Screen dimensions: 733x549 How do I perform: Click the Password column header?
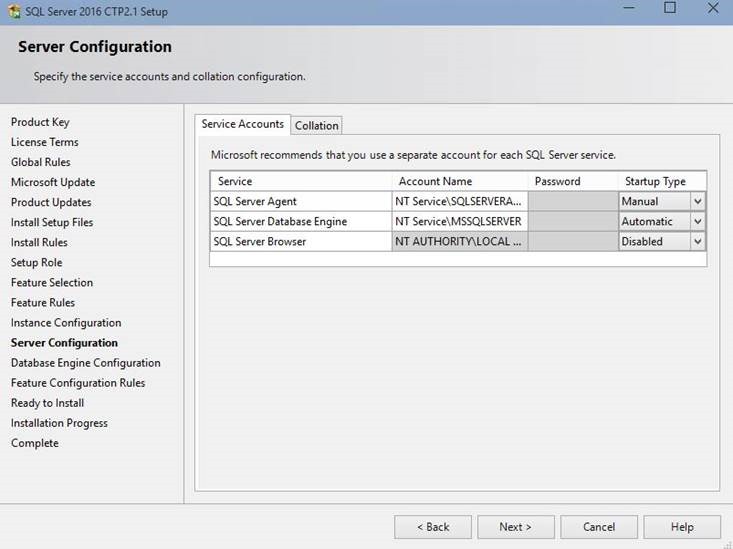pos(573,181)
